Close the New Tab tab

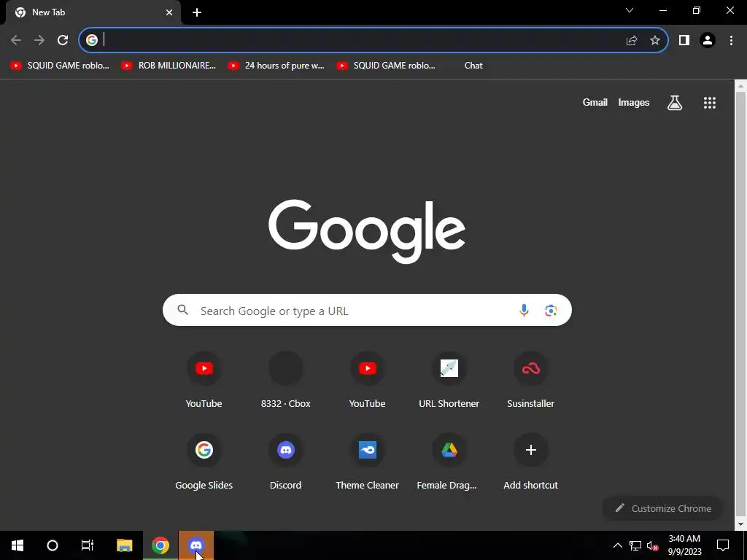click(x=169, y=12)
